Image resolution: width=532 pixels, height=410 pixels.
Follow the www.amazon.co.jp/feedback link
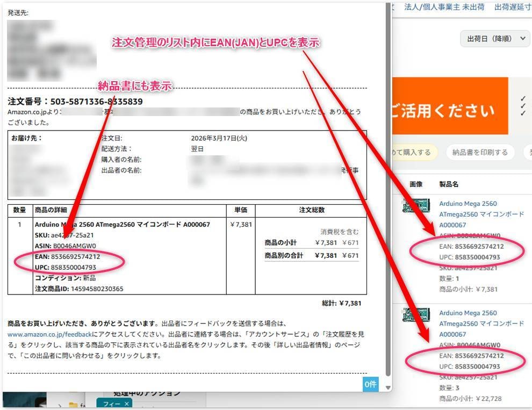tap(50, 334)
